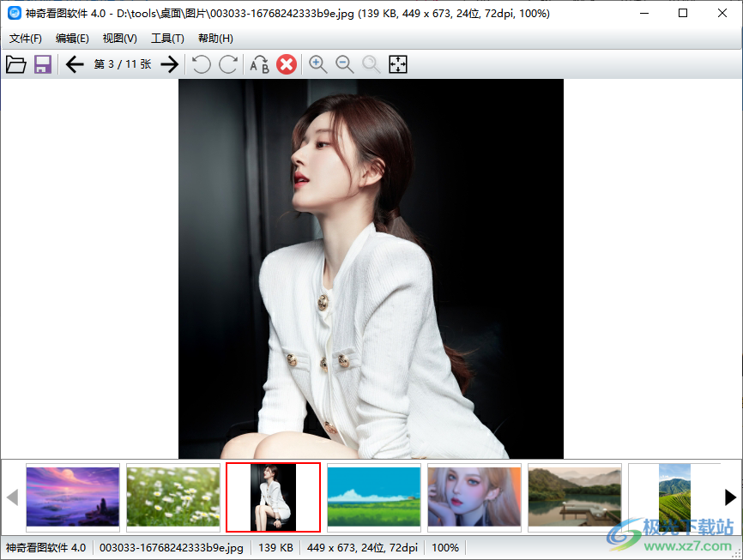Toggle fit-to-window fullscreen icon
The image size is (743, 560).
[x=398, y=64]
